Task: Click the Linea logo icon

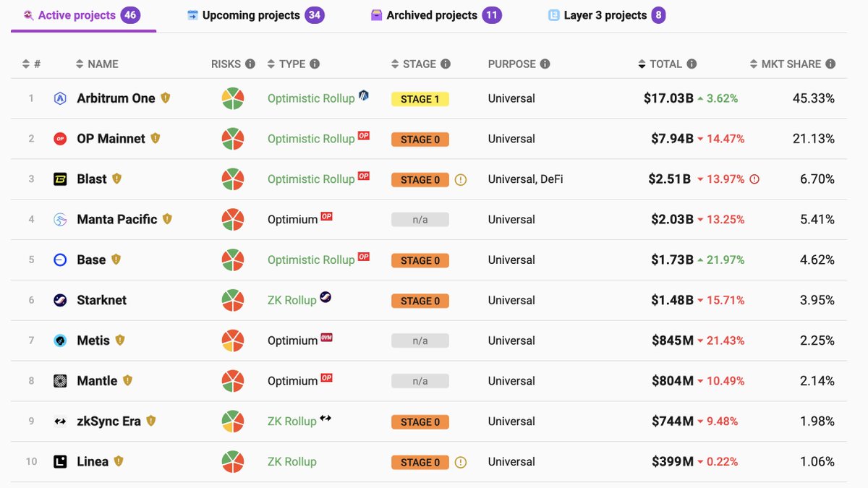Action: point(61,462)
